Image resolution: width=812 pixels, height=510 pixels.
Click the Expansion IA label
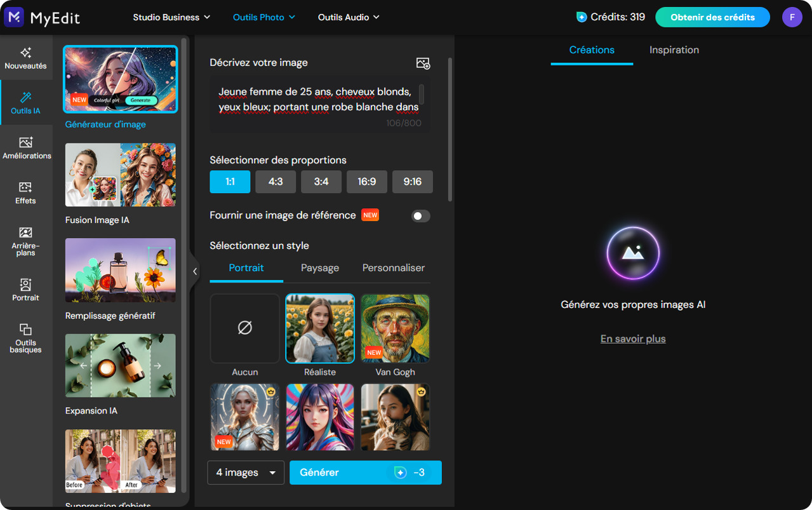[91, 411]
